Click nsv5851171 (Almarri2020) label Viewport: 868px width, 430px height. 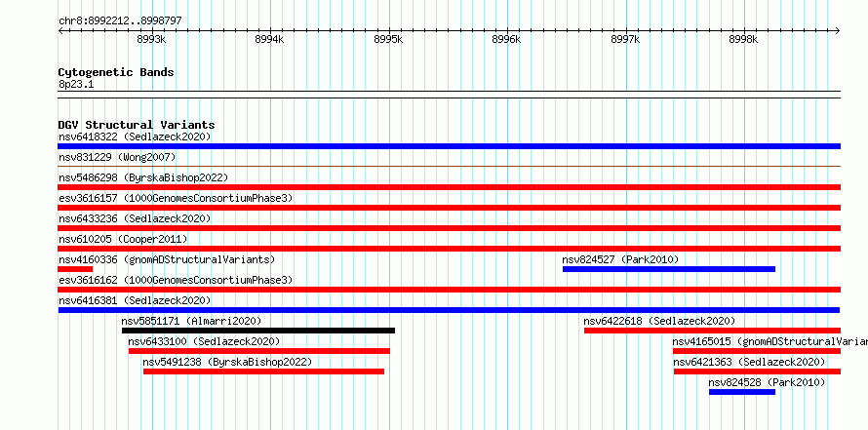click(191, 321)
